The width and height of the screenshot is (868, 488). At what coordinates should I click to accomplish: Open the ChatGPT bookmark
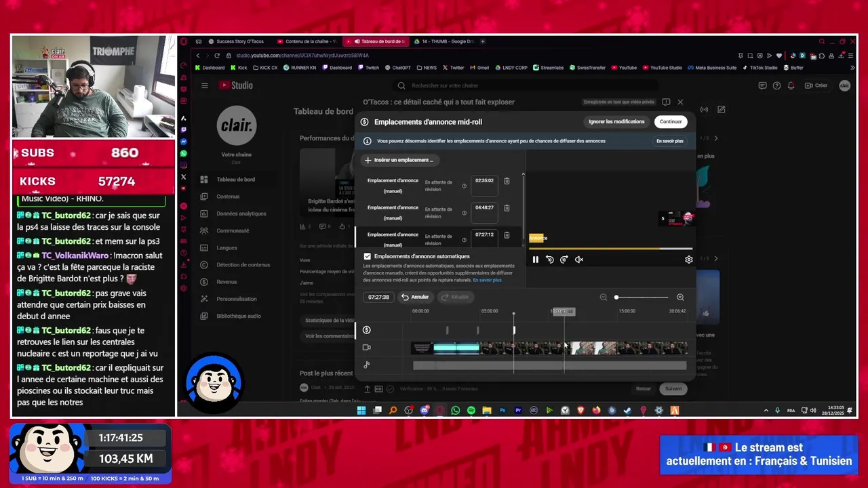pyautogui.click(x=398, y=68)
